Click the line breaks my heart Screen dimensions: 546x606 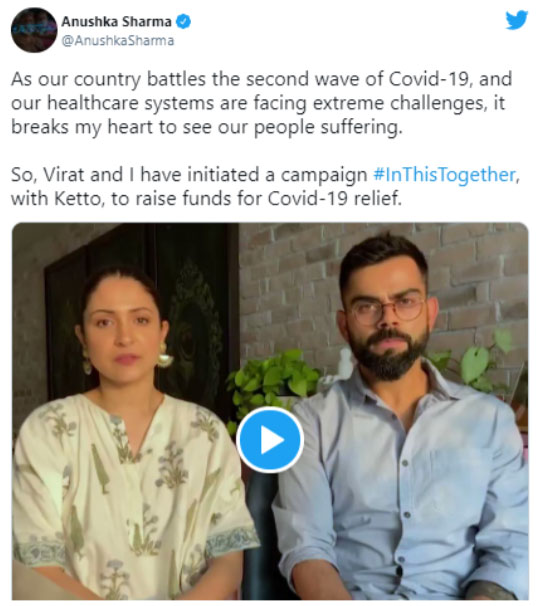[x=207, y=127]
